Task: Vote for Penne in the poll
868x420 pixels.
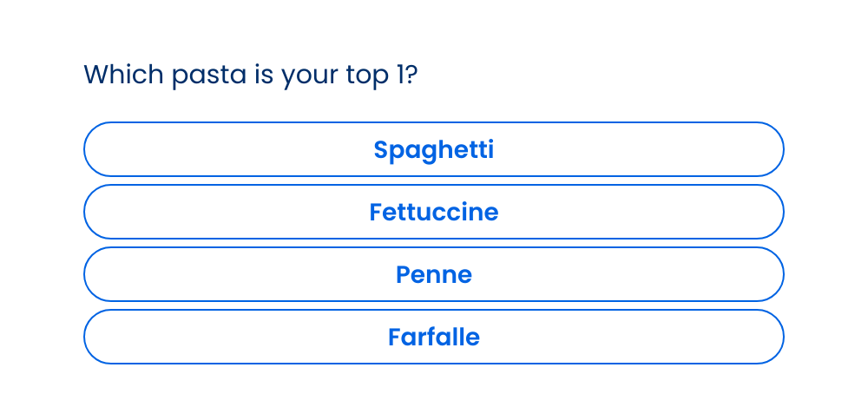Action: (434, 274)
